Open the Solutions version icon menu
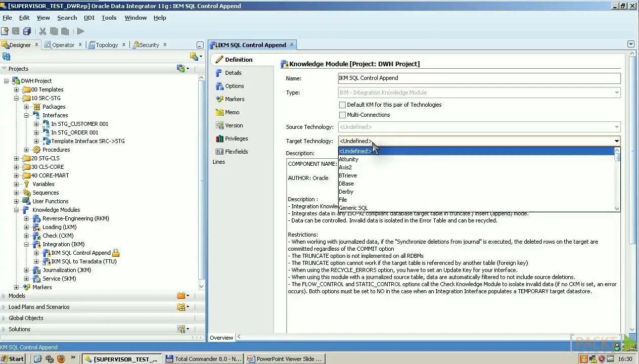Viewport: 639px width, 364px height. point(182,329)
